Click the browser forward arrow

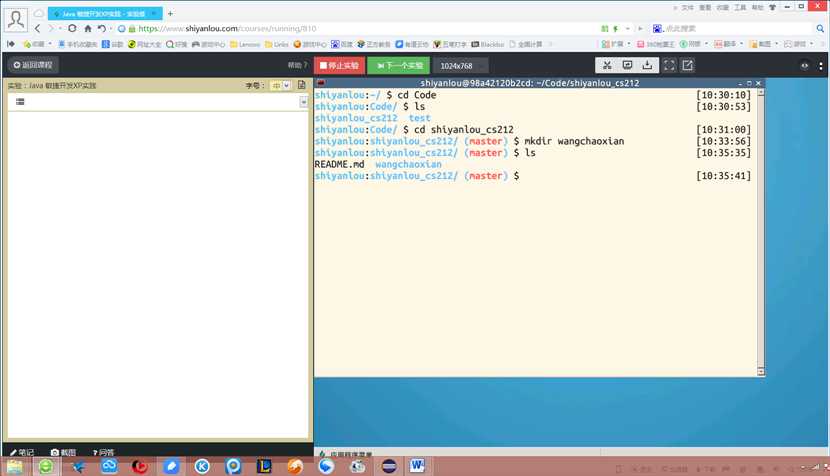click(51, 29)
